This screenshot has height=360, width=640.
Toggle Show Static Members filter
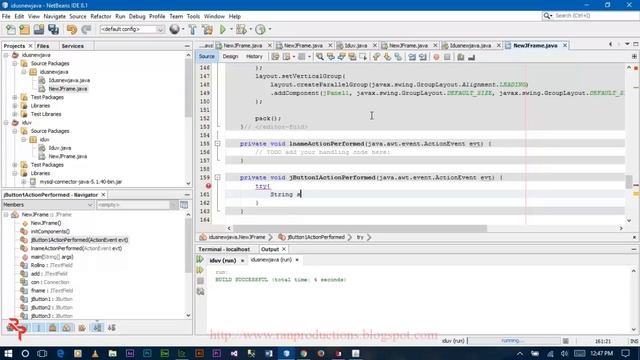click(x=38, y=327)
